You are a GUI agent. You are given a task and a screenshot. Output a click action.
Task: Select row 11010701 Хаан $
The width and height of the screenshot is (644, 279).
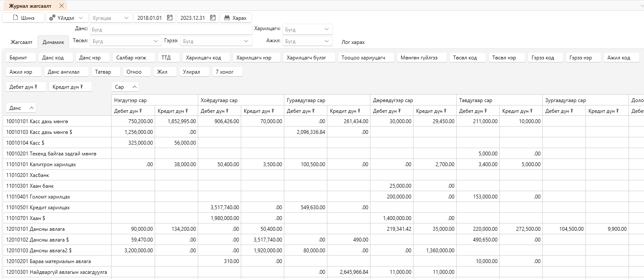58,218
